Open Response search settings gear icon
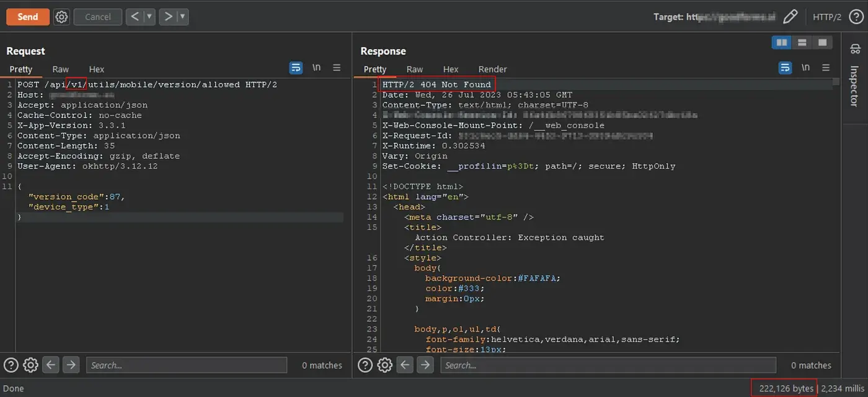This screenshot has width=868, height=397. pyautogui.click(x=385, y=365)
